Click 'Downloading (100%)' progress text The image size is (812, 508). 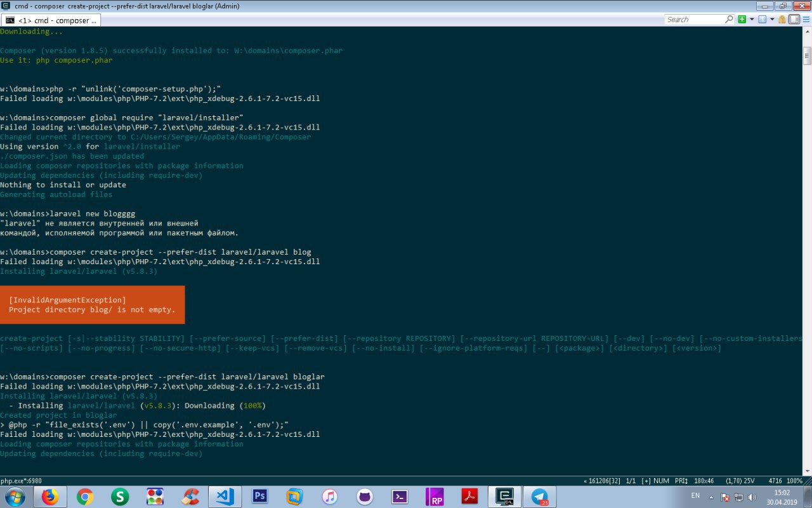coord(225,406)
